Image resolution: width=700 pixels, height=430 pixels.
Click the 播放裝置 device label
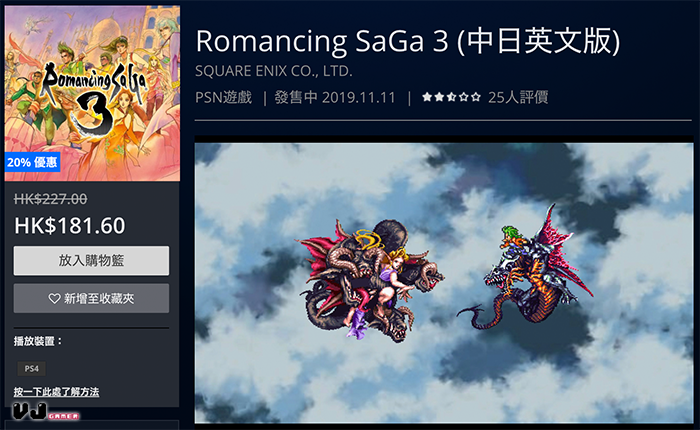pyautogui.click(x=38, y=341)
